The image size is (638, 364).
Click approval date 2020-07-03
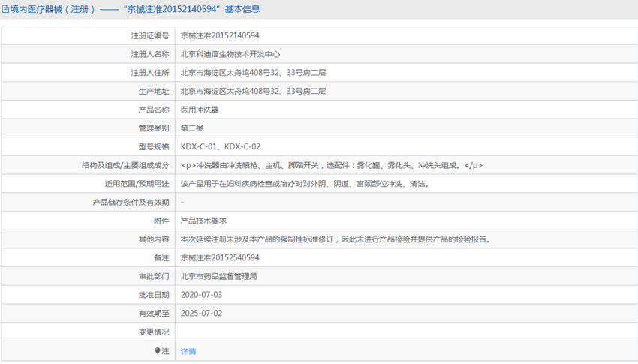pyautogui.click(x=201, y=295)
